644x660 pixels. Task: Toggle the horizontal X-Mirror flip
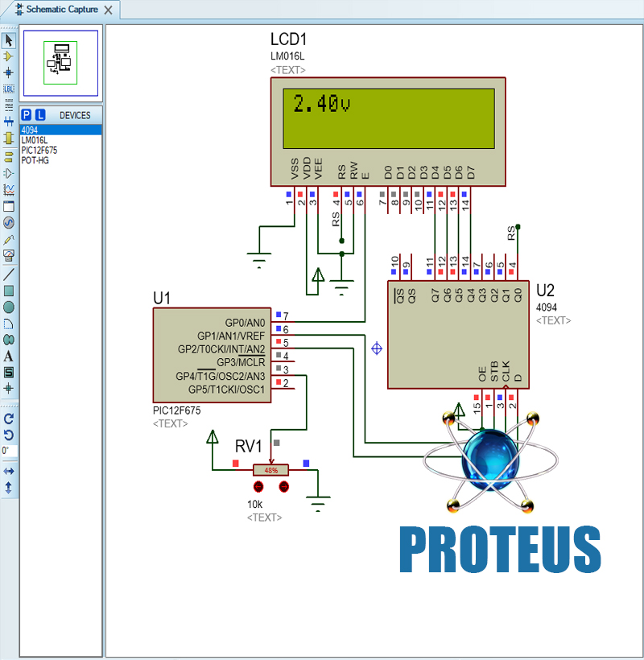9,471
